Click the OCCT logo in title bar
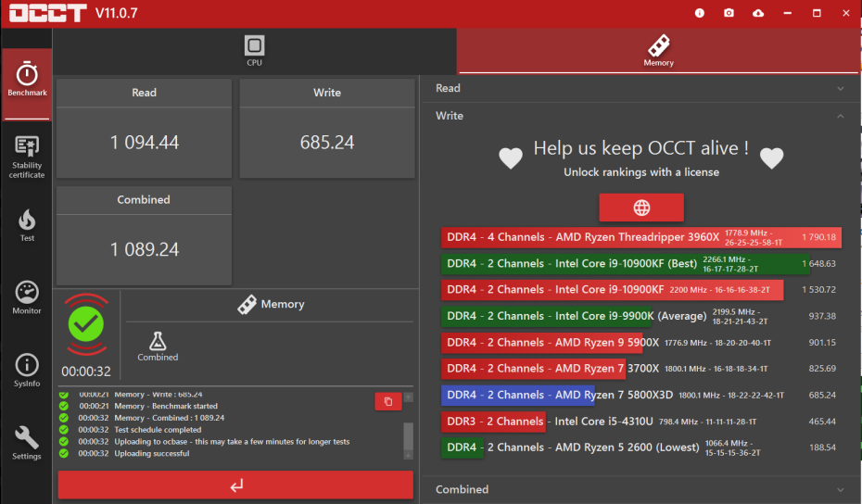Screen dimensions: 862x504 pos(48,13)
